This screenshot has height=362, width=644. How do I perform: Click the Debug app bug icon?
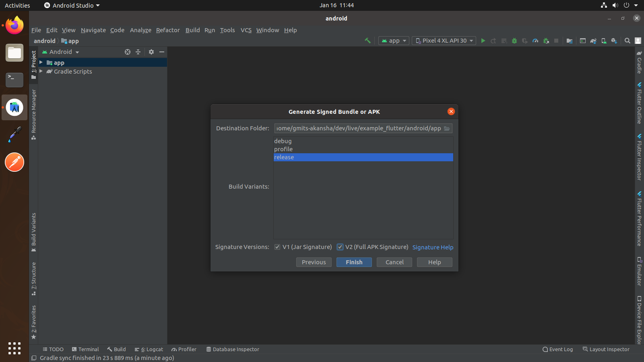(x=514, y=41)
